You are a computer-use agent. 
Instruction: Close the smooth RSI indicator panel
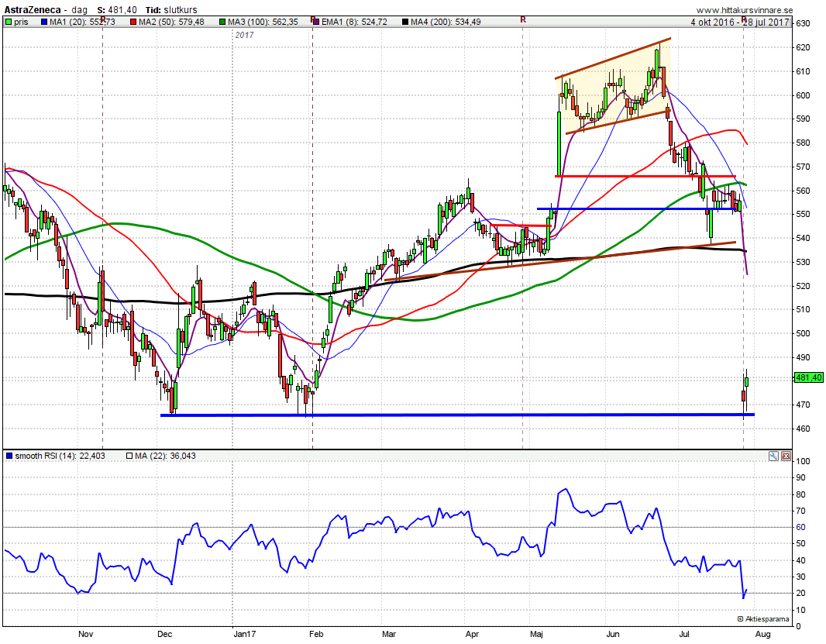click(786, 456)
